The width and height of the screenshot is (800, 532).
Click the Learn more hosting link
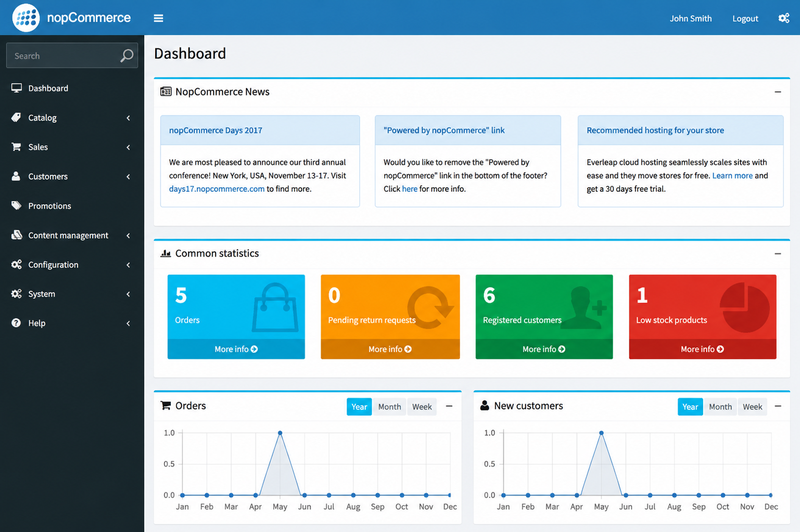[x=732, y=175]
